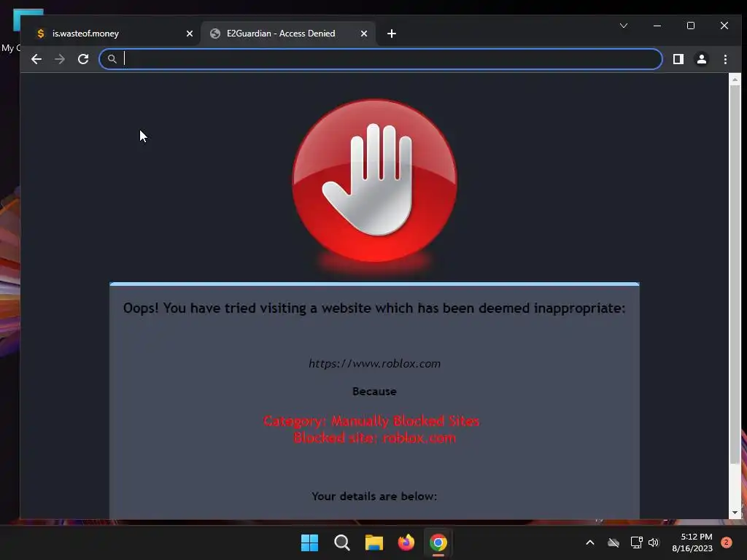Click the cloud sync tray icon

pyautogui.click(x=613, y=542)
